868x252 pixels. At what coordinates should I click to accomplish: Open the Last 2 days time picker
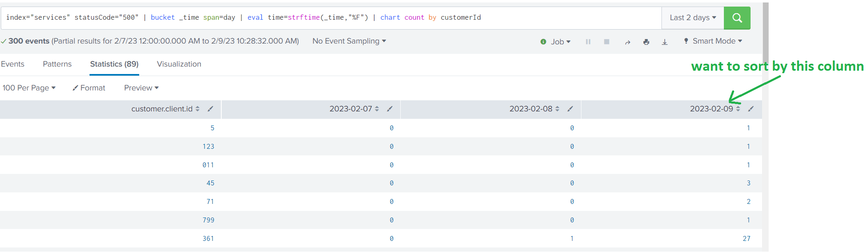coord(693,18)
